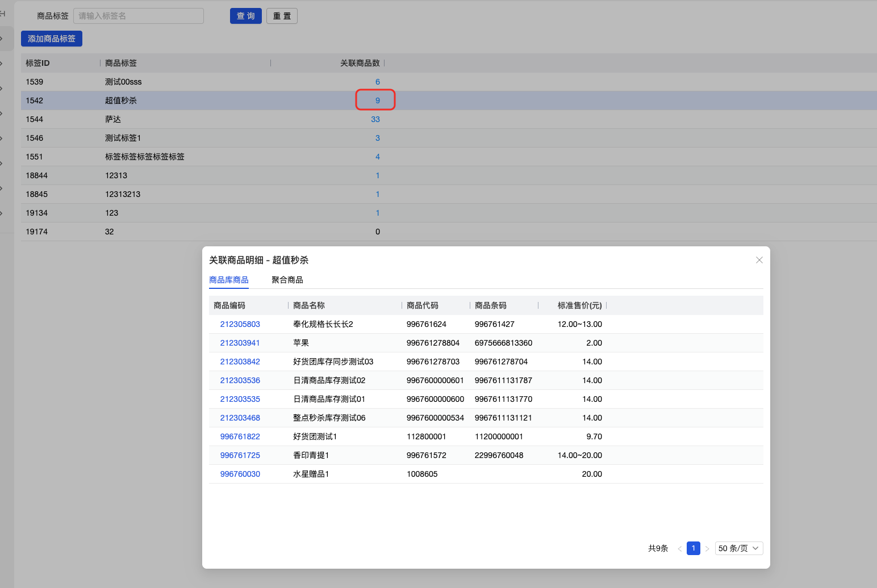
Task: Switch to the 聚合商品 tab
Action: (287, 280)
